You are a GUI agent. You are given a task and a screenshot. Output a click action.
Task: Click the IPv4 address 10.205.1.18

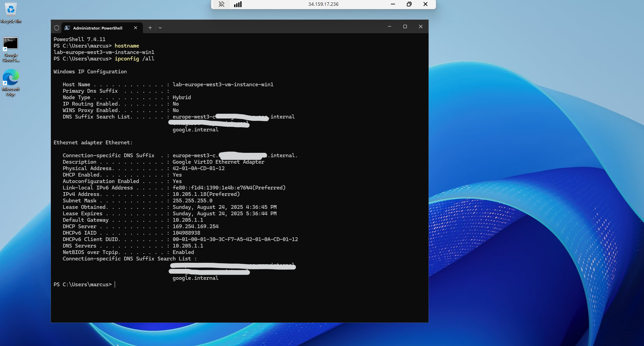pos(206,194)
